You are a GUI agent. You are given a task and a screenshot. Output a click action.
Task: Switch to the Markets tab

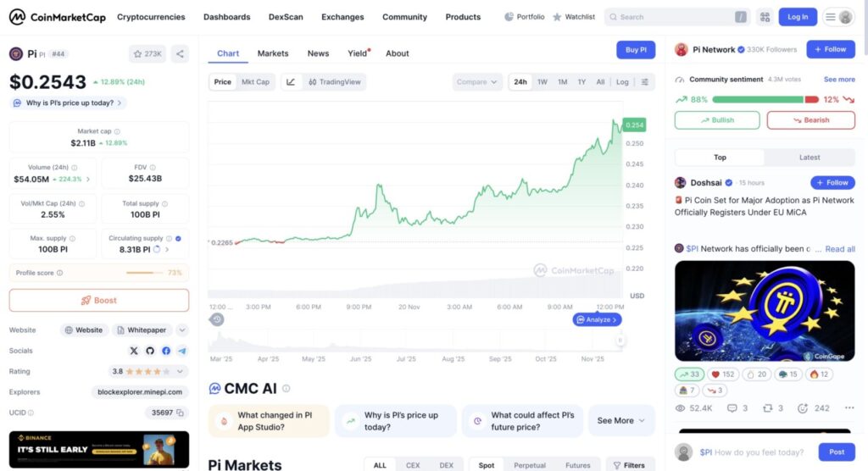[273, 53]
